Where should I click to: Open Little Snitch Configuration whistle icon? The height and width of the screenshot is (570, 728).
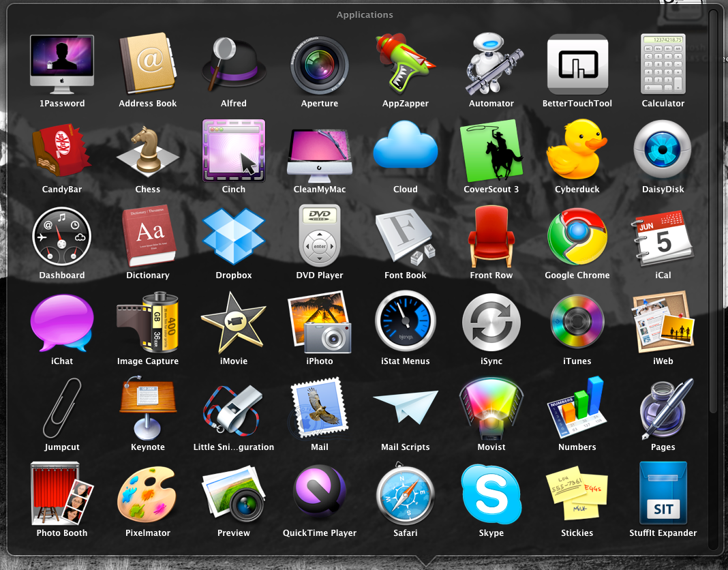234,409
